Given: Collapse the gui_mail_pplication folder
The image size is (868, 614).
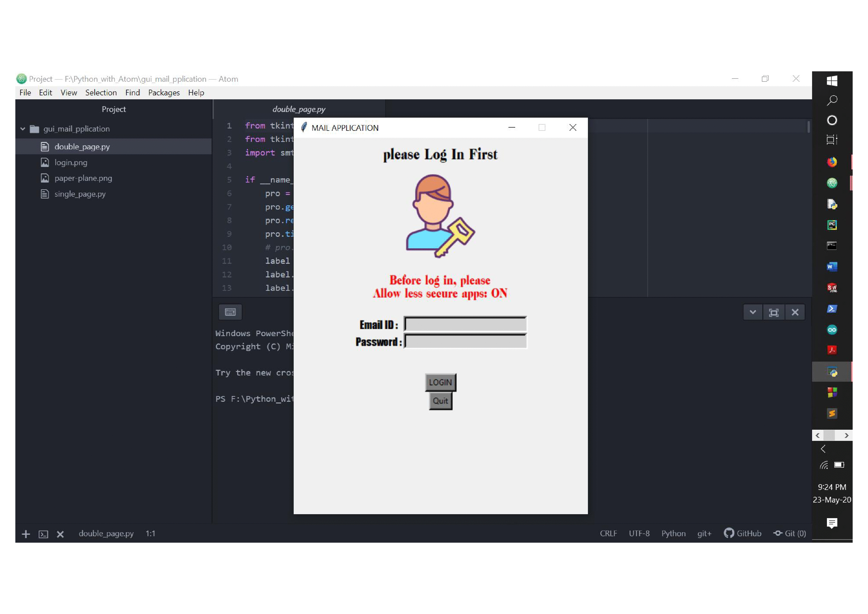Looking at the screenshot, I should (x=22, y=129).
